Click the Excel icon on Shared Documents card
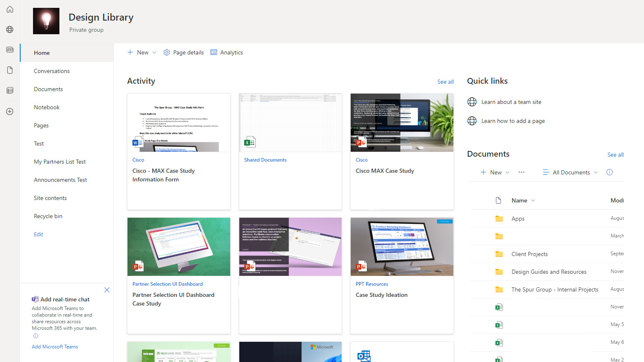 coord(250,142)
